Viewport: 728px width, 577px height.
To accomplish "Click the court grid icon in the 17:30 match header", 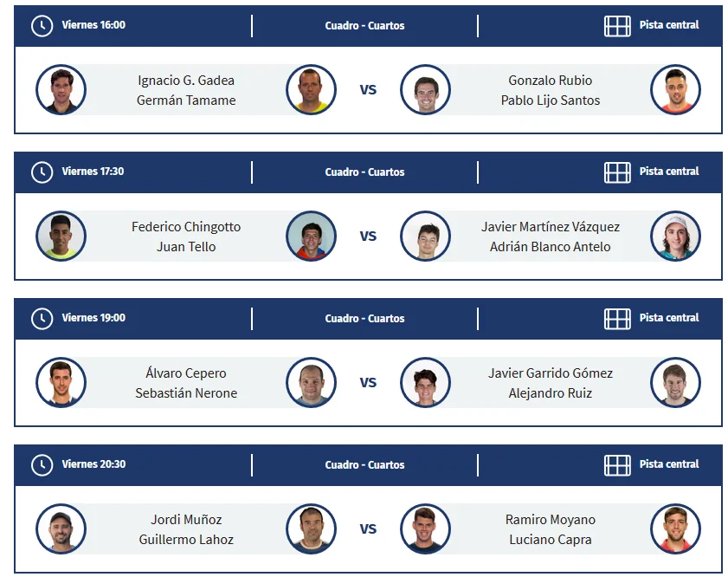I will point(618,172).
